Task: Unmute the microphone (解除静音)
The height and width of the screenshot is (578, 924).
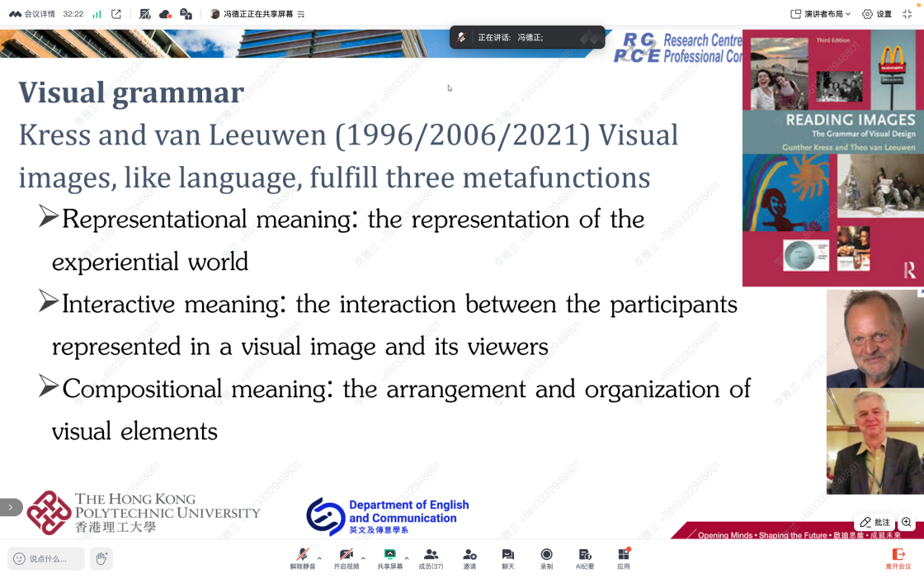Action: pyautogui.click(x=302, y=556)
